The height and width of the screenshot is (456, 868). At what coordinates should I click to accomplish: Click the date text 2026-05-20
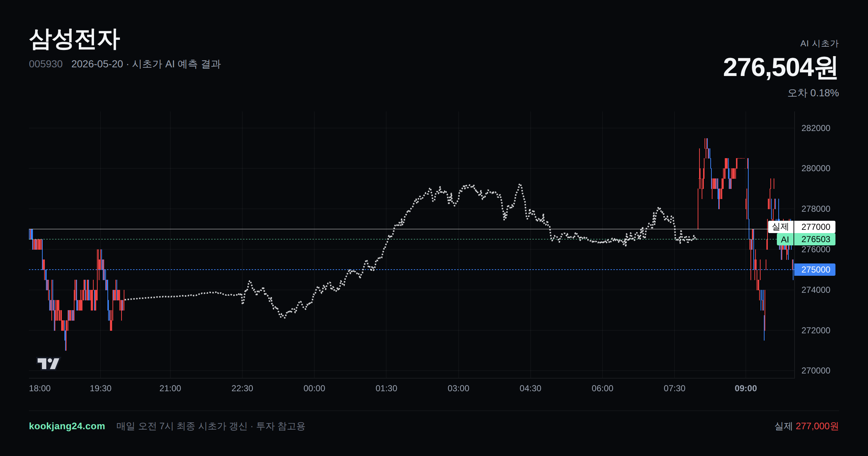tap(97, 64)
